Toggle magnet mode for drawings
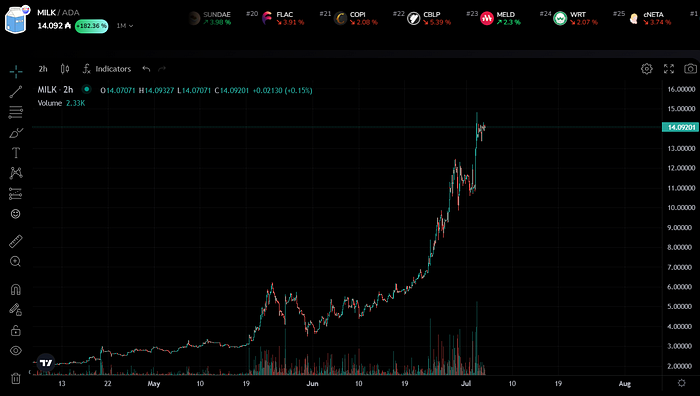Screen dimensions: 700x396 [16, 290]
